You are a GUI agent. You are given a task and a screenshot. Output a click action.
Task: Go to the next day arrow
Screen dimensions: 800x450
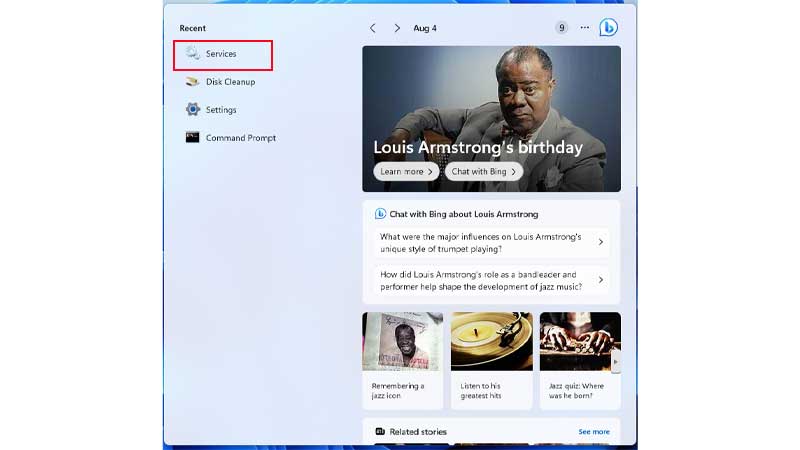click(396, 28)
